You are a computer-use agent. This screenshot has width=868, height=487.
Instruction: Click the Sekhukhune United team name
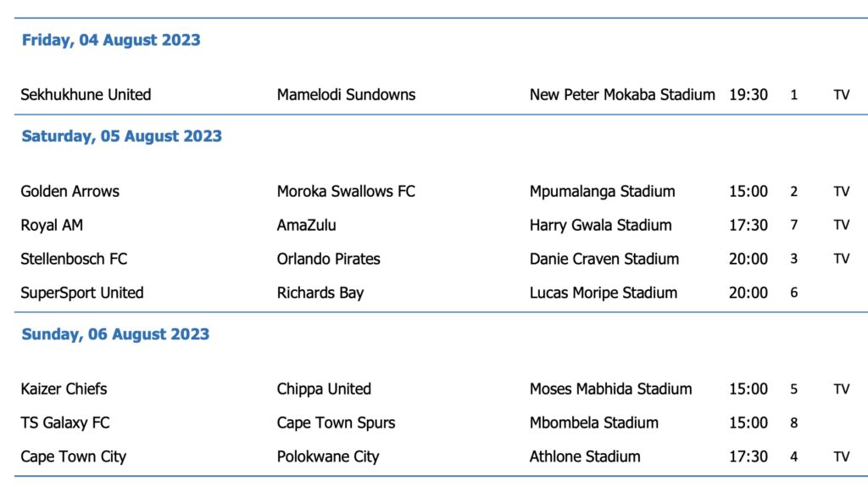(86, 94)
